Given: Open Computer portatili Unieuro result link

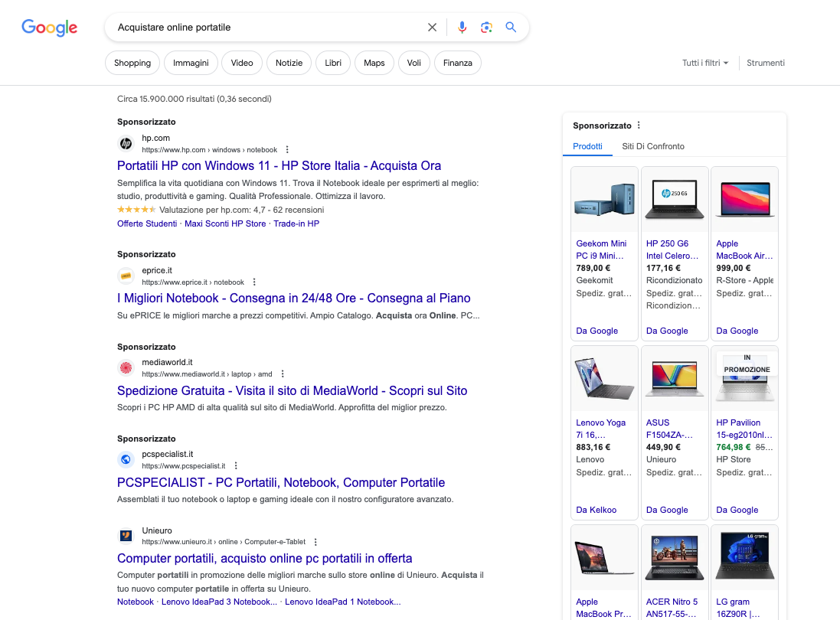Looking at the screenshot, I should pyautogui.click(x=265, y=559).
